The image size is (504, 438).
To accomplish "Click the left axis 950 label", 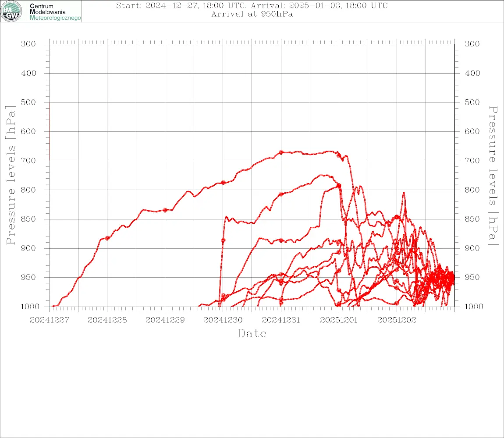I will click(28, 277).
